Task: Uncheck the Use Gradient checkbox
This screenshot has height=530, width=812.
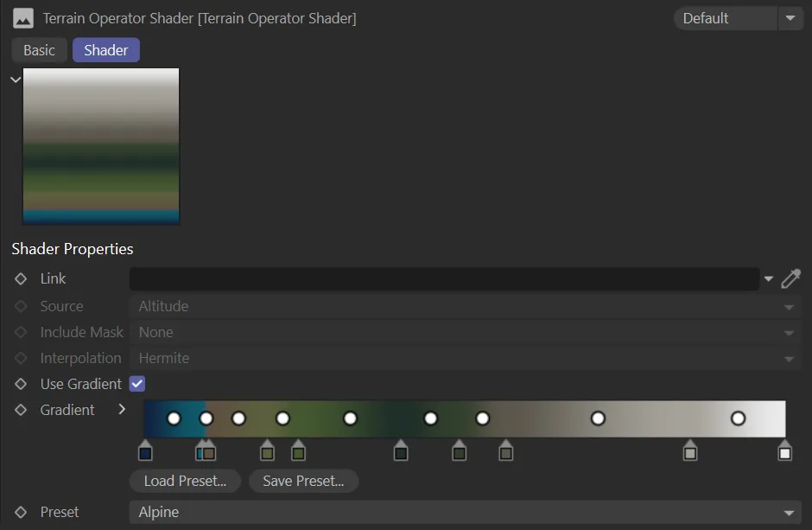Action: point(136,384)
